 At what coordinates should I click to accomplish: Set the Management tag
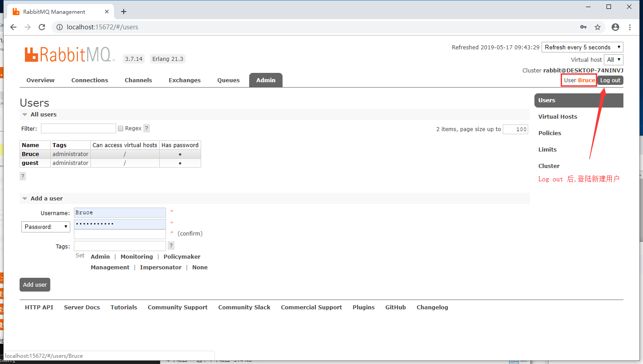pos(110,268)
